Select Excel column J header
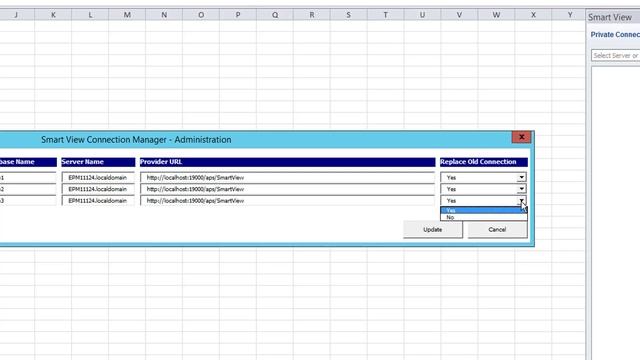 pyautogui.click(x=17, y=15)
